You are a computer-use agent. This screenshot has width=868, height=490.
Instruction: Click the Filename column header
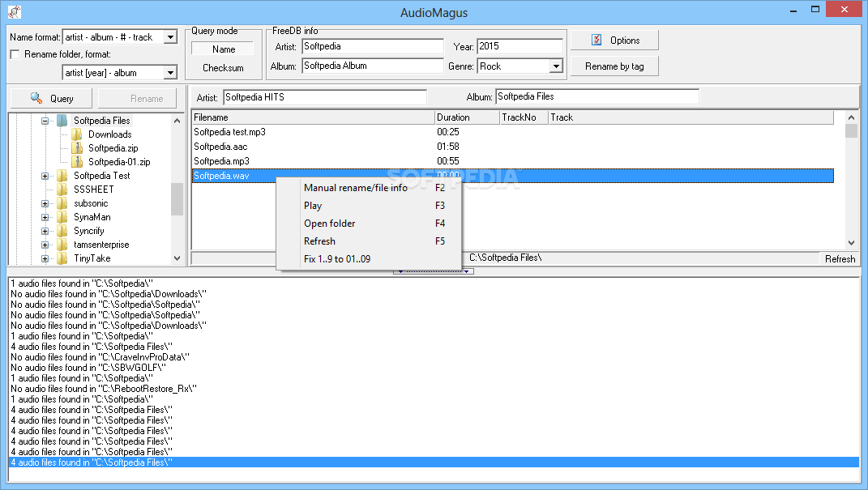[x=314, y=117]
